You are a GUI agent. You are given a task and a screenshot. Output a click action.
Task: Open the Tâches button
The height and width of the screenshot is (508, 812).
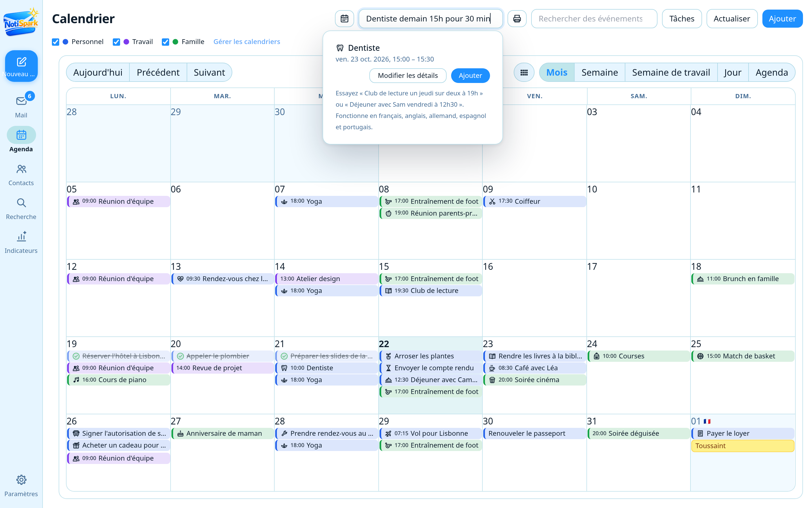[681, 18]
